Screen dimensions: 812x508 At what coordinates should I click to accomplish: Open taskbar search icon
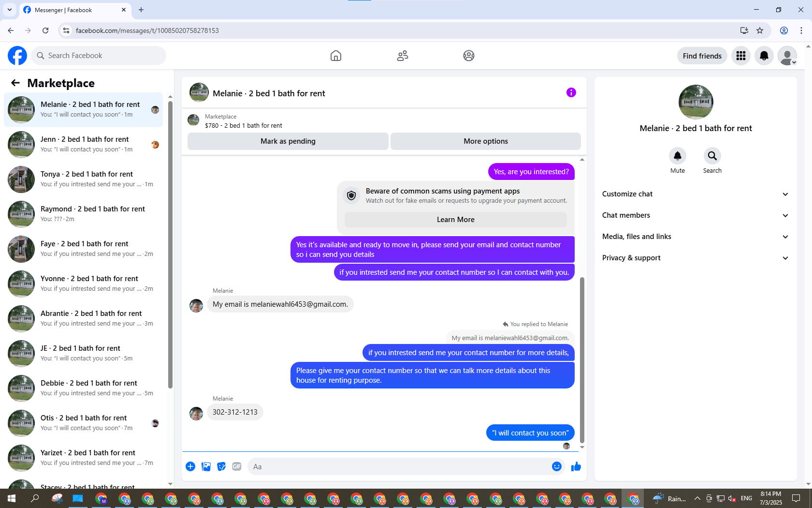(35, 498)
